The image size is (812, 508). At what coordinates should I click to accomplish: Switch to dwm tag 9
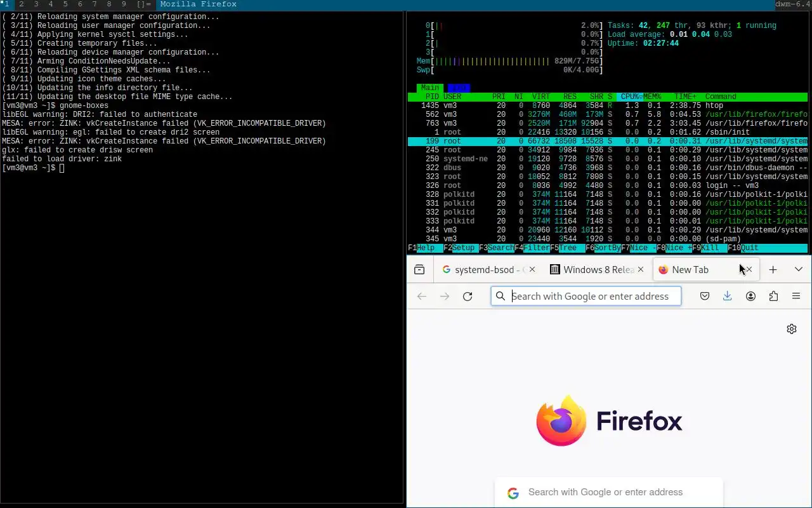pos(124,4)
